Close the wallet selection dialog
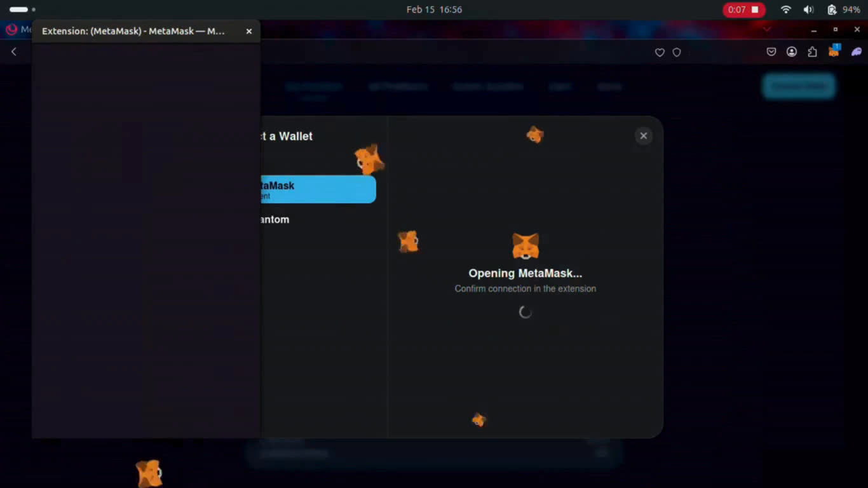Viewport: 868px width, 488px height. pyautogui.click(x=643, y=136)
